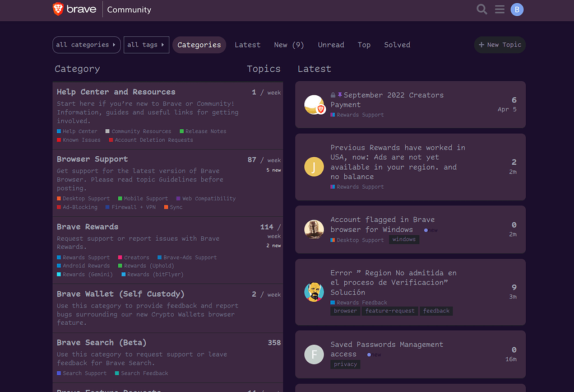Open search using the magnifier icon

click(481, 9)
